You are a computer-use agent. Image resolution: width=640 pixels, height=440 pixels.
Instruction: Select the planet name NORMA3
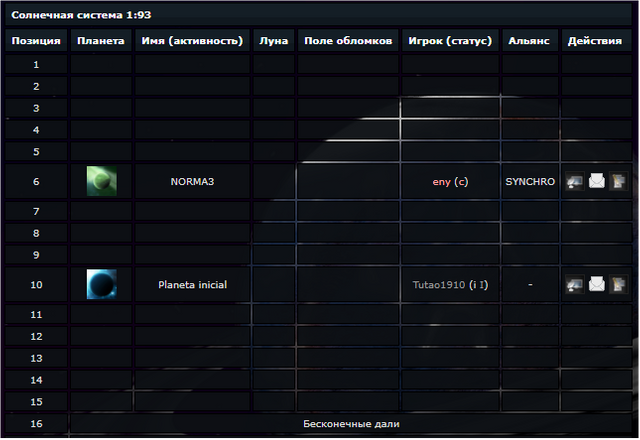(192, 182)
